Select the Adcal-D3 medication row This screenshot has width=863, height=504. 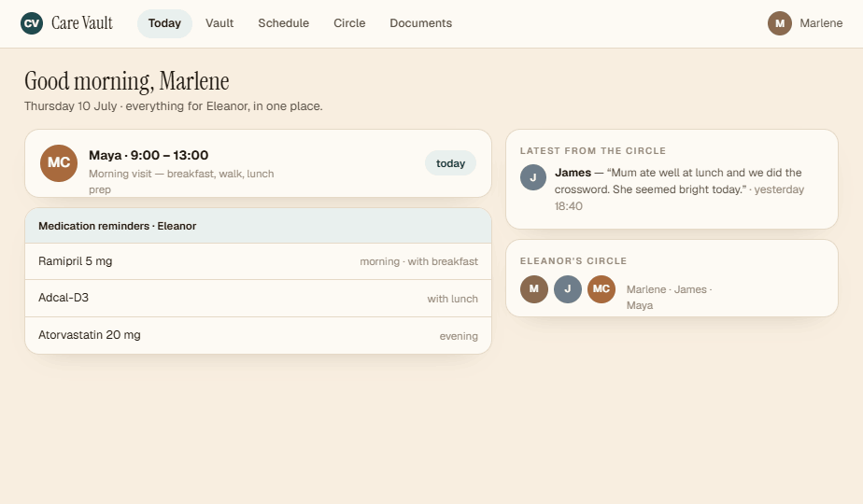(258, 299)
